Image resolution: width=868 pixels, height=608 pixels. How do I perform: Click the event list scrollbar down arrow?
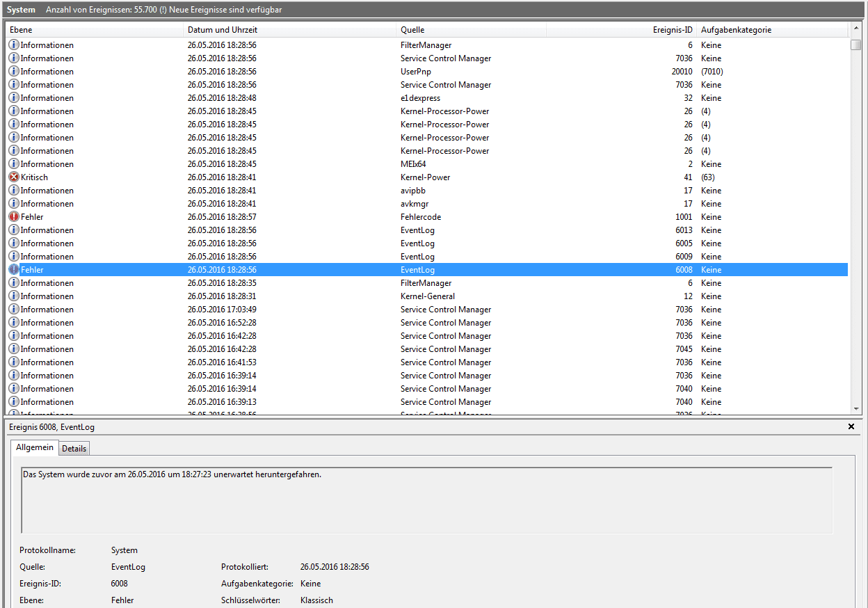pyautogui.click(x=856, y=409)
